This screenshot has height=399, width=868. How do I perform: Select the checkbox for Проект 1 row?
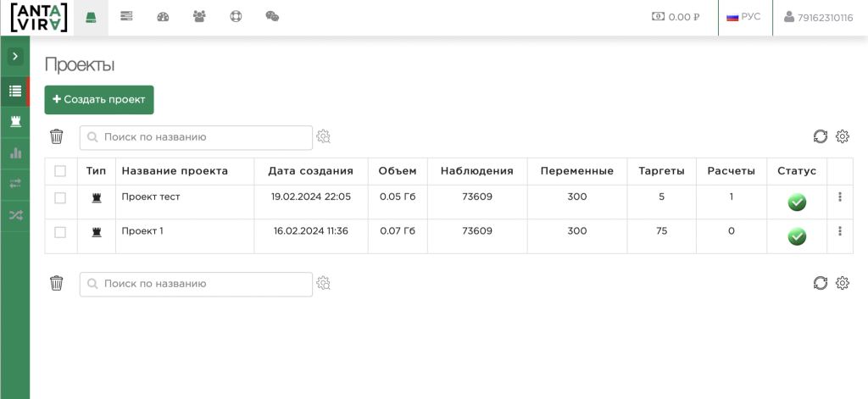click(x=60, y=231)
